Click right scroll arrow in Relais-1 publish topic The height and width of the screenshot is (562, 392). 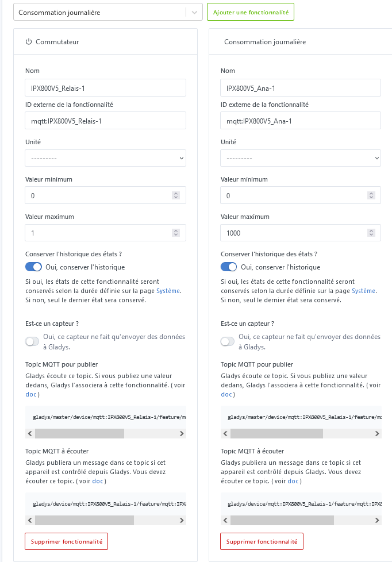click(182, 433)
